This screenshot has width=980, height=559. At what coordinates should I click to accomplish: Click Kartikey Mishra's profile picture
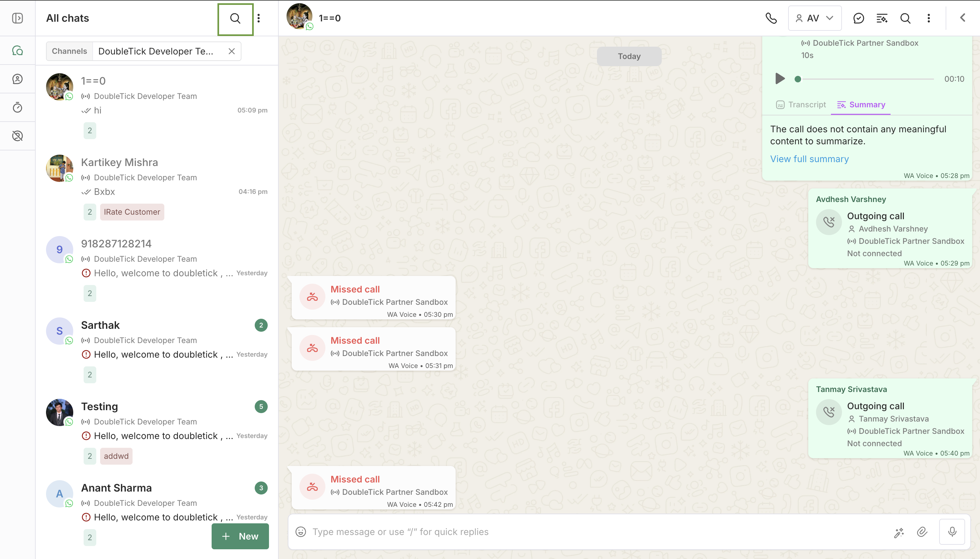[x=60, y=168]
